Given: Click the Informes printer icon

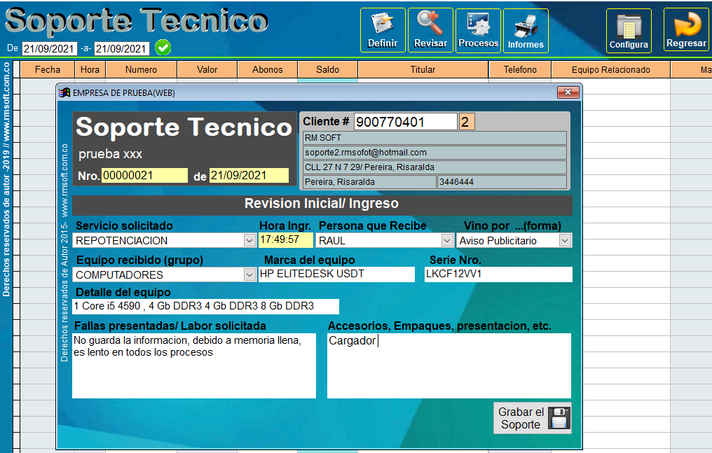Looking at the screenshot, I should pyautogui.click(x=526, y=30).
